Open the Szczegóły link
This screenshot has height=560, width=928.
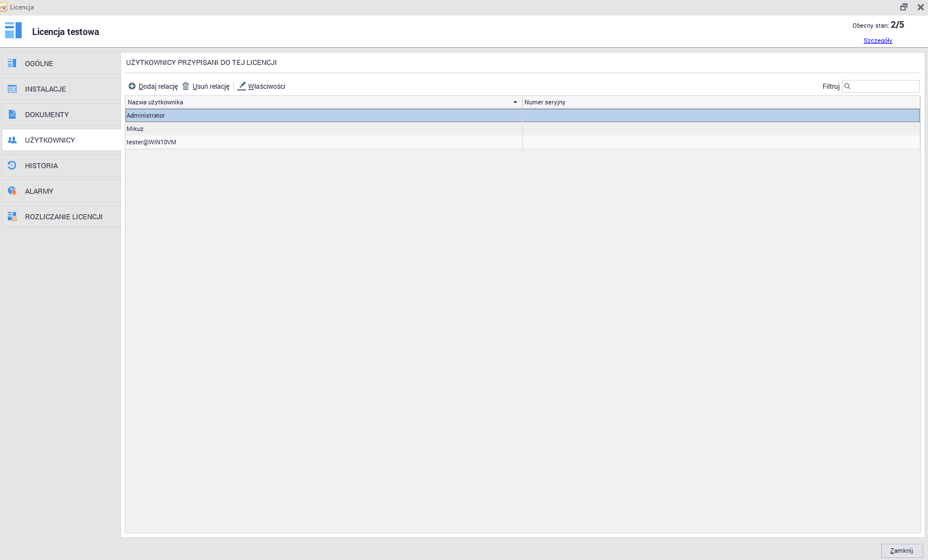pos(877,41)
